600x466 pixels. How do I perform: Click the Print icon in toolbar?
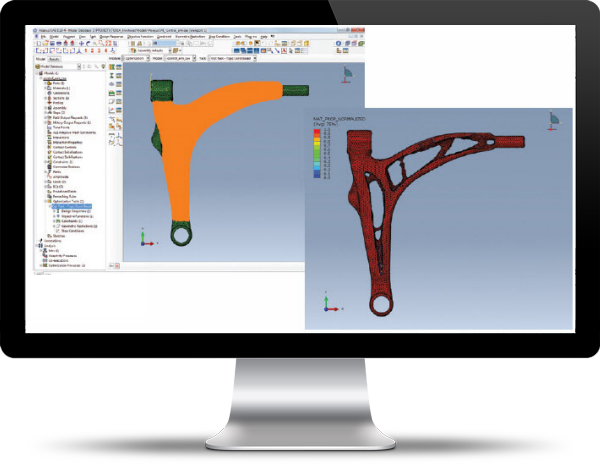pos(59,43)
